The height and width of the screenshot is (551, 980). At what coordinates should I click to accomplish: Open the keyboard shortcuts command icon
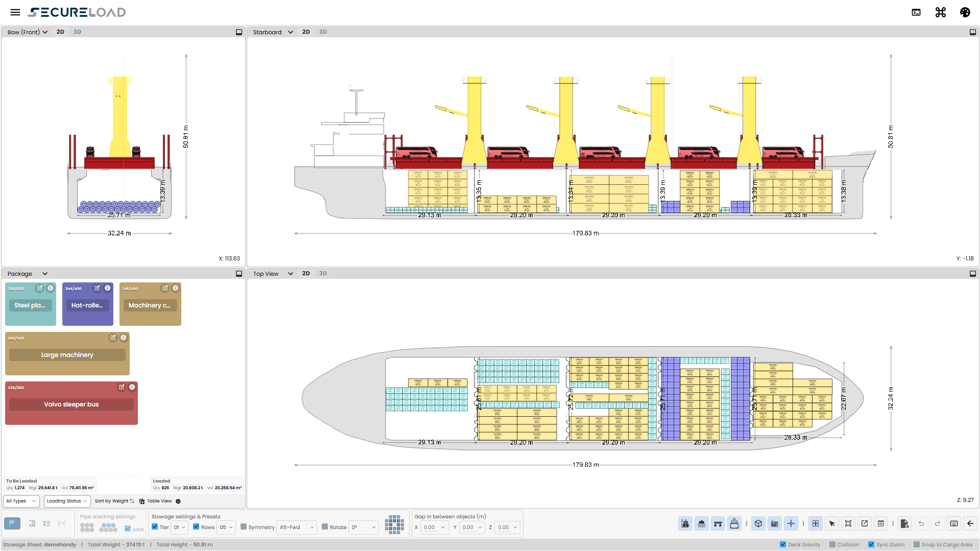940,12
